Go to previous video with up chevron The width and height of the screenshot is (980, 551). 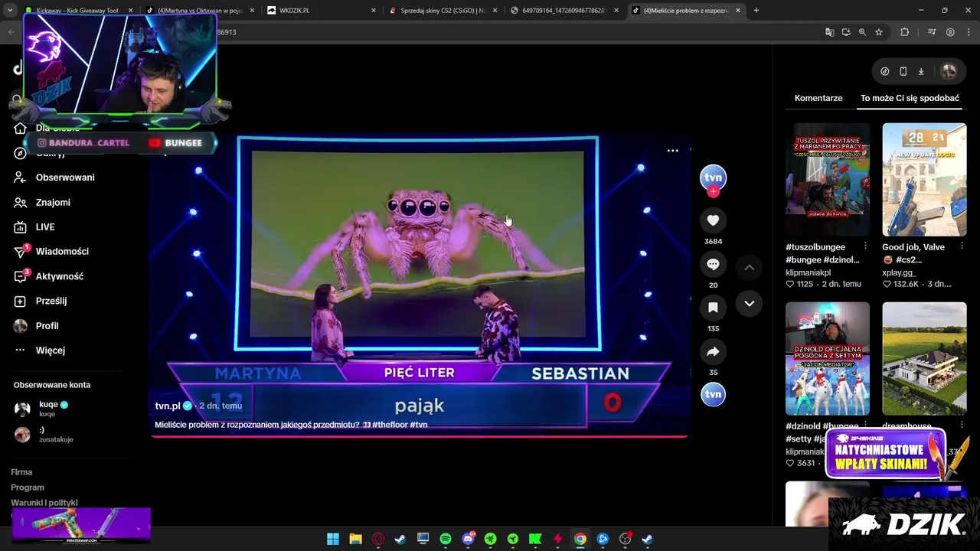point(749,267)
